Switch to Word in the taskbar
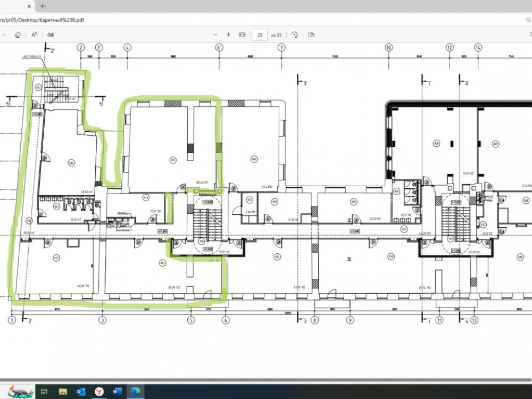The width and height of the screenshot is (532, 399). pos(118,392)
